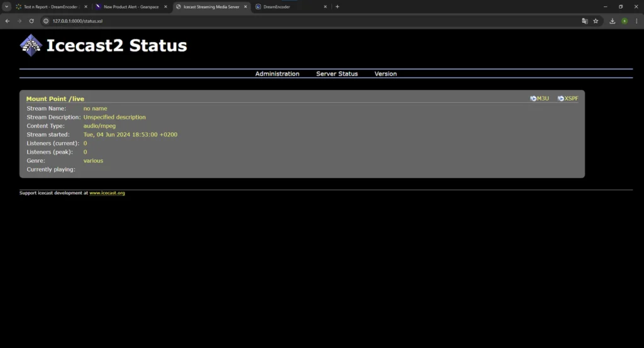Open the Administration menu item

click(x=277, y=74)
